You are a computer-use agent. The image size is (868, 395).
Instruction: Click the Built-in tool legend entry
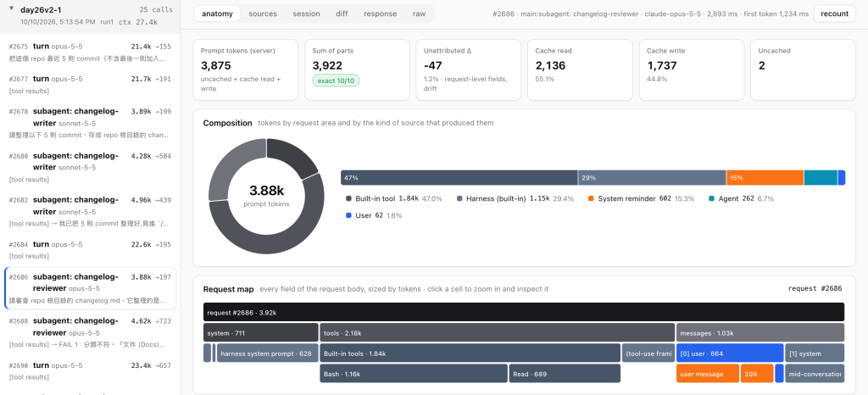click(393, 198)
